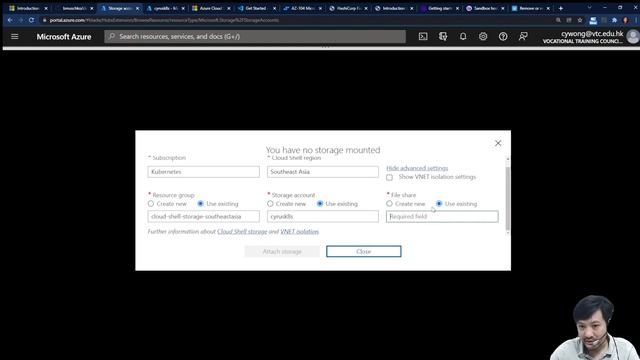Click the cywong@vtc.edu.hk account avatar
This screenshot has height=360, width=640.
[x=633, y=37]
